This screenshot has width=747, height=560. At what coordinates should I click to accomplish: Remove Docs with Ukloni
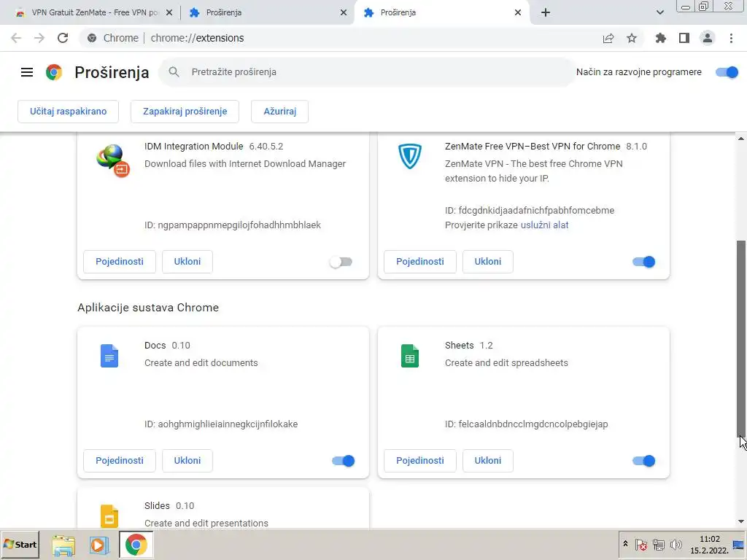coord(187,461)
